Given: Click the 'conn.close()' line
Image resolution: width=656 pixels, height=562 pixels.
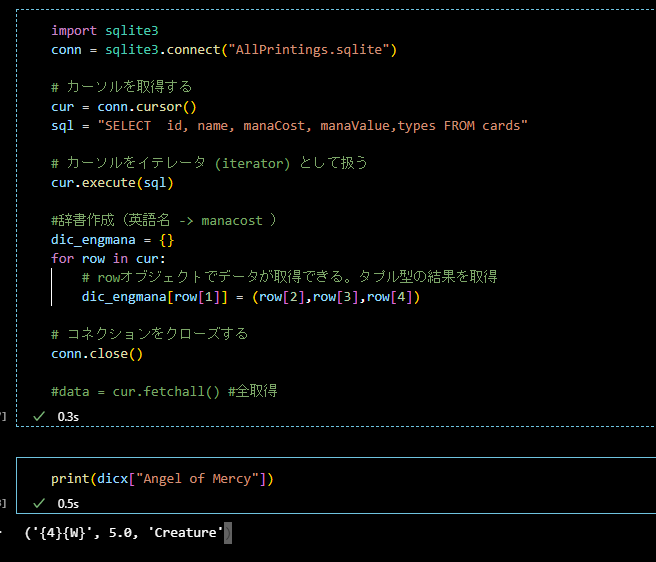Looking at the screenshot, I should [x=97, y=354].
